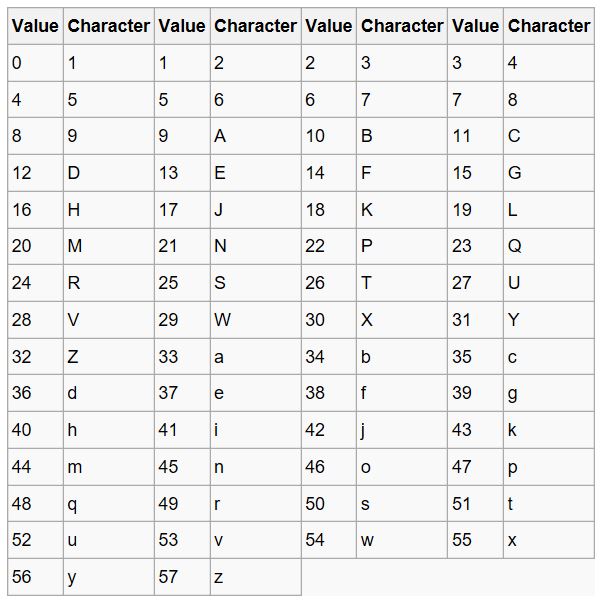Select the cell with value 57
606x607 pixels.
click(181, 577)
